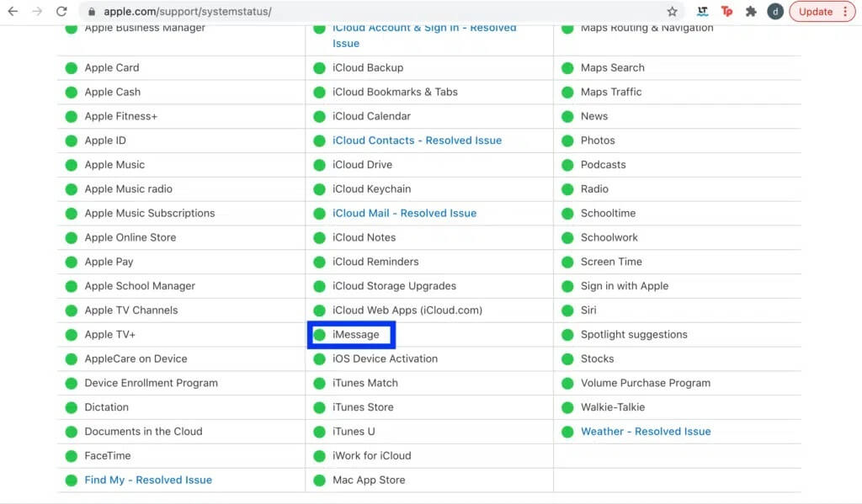Select Documents in the Cloud entry
This screenshot has height=504, width=862.
coord(143,431)
